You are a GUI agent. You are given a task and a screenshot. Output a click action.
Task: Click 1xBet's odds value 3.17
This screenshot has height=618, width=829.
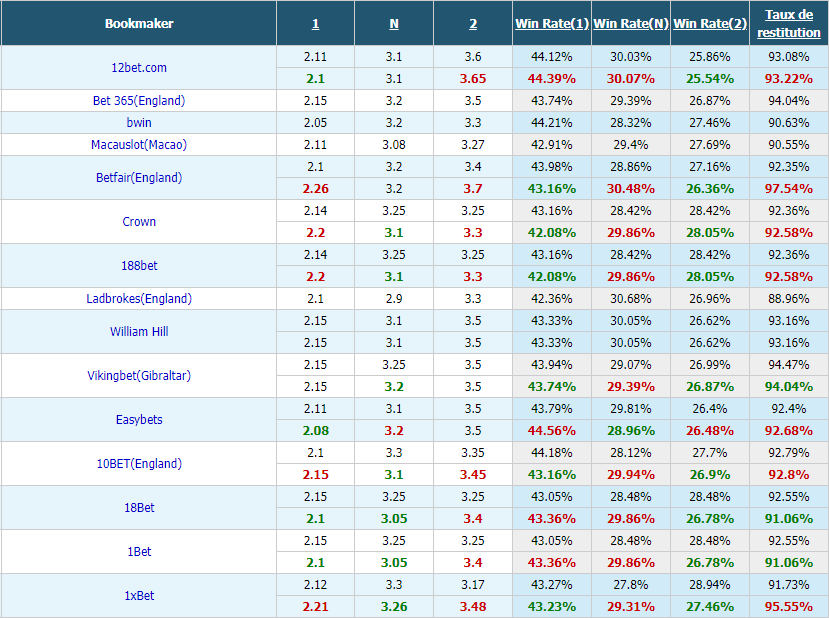click(473, 585)
